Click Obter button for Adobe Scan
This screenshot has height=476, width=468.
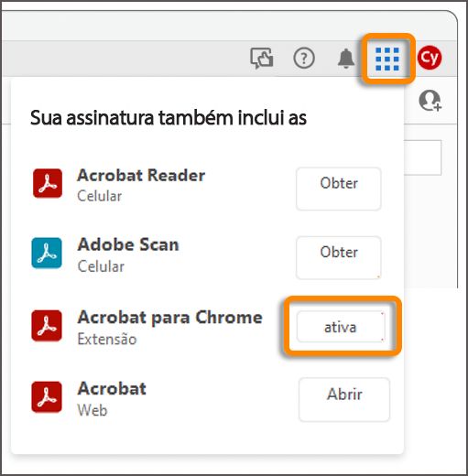(x=339, y=257)
